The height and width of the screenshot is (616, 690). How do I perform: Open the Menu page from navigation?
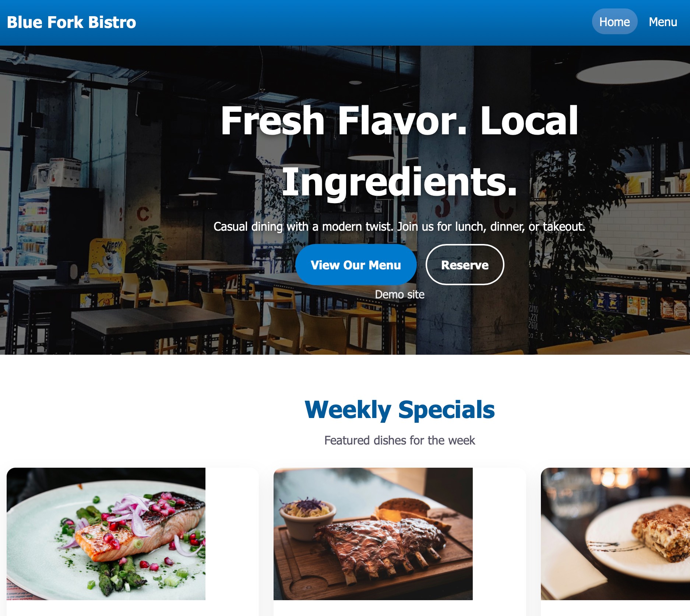tap(663, 22)
